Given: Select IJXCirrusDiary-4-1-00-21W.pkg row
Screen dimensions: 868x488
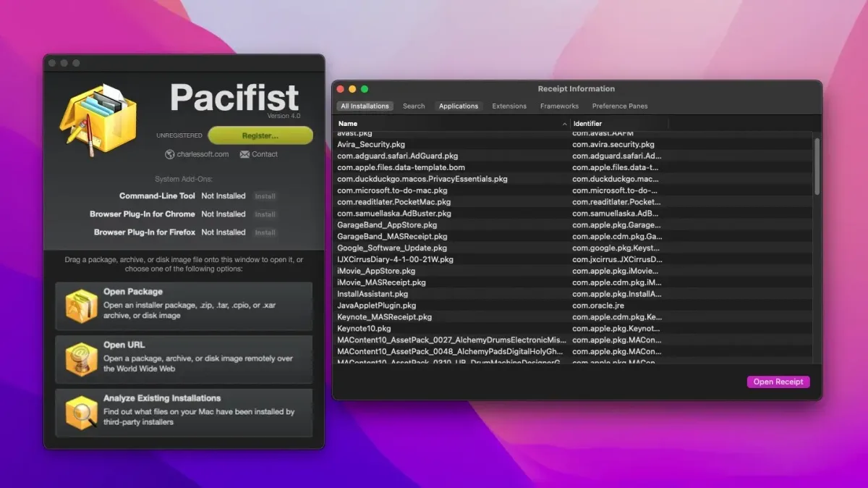Looking at the screenshot, I should click(x=573, y=259).
